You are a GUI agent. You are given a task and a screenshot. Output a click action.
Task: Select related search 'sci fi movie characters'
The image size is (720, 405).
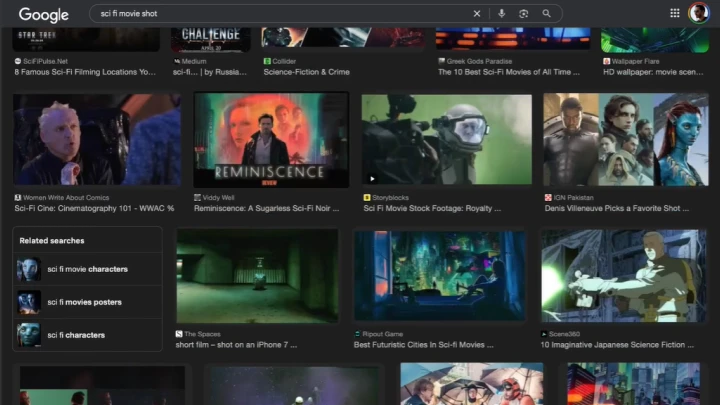(x=87, y=269)
